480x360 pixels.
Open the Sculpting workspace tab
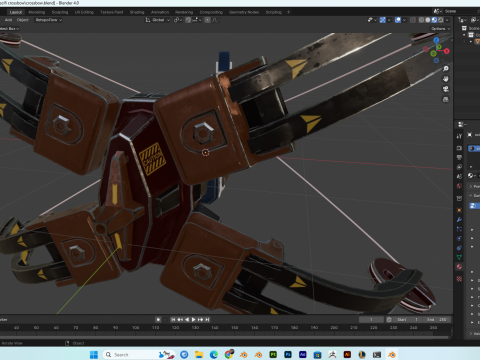60,12
